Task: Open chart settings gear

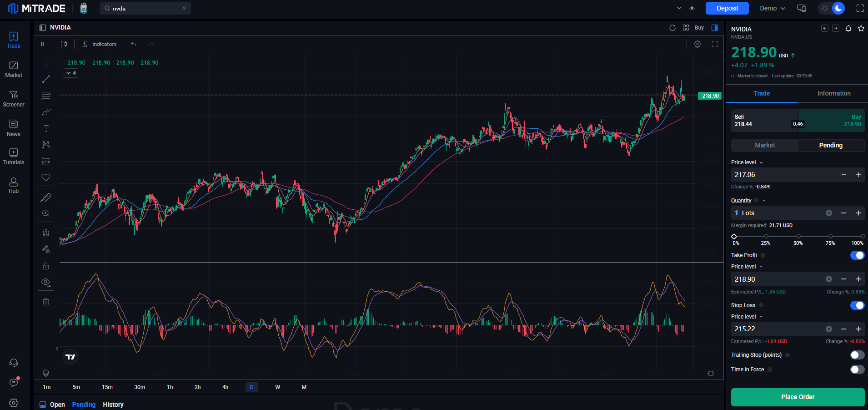Action: pyautogui.click(x=697, y=44)
